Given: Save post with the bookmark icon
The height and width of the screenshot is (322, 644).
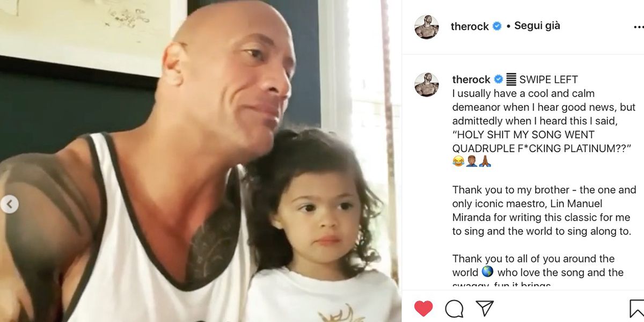Looking at the screenshot, I should tap(636, 308).
